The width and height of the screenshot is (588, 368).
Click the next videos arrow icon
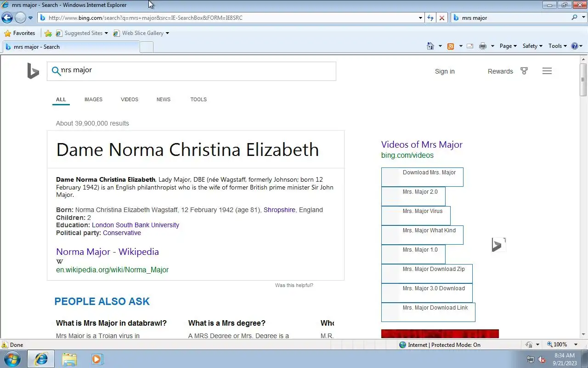coord(498,245)
